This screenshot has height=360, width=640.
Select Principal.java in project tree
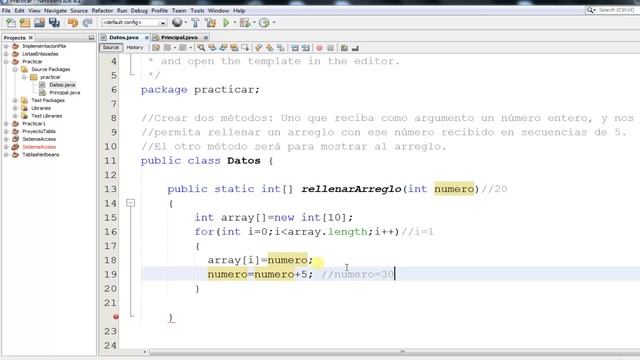coord(64,93)
